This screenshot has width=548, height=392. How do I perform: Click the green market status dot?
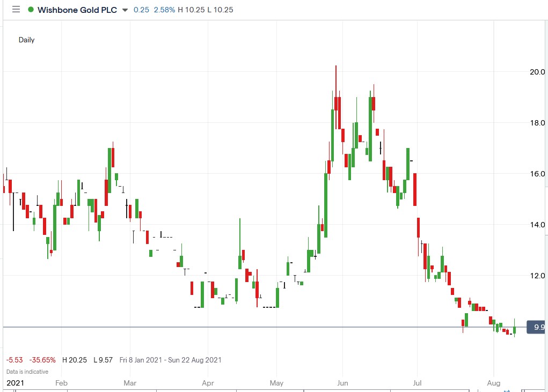point(31,10)
